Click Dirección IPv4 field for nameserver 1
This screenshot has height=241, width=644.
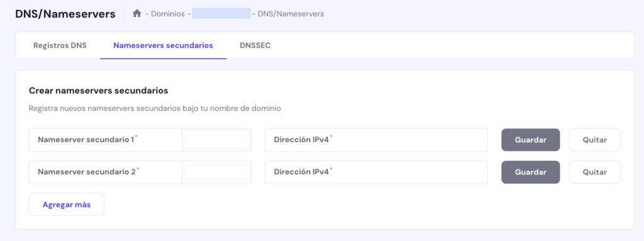[376, 140]
